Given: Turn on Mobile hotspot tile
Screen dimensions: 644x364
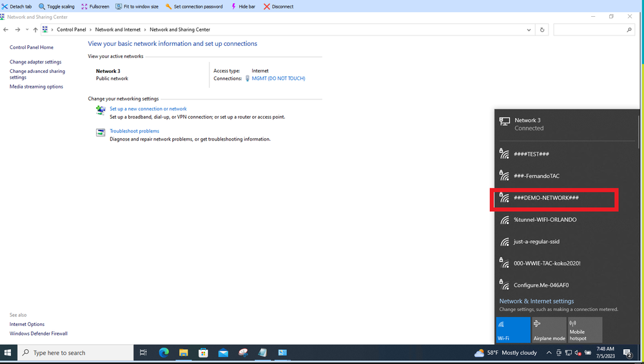Looking at the screenshot, I should point(585,330).
